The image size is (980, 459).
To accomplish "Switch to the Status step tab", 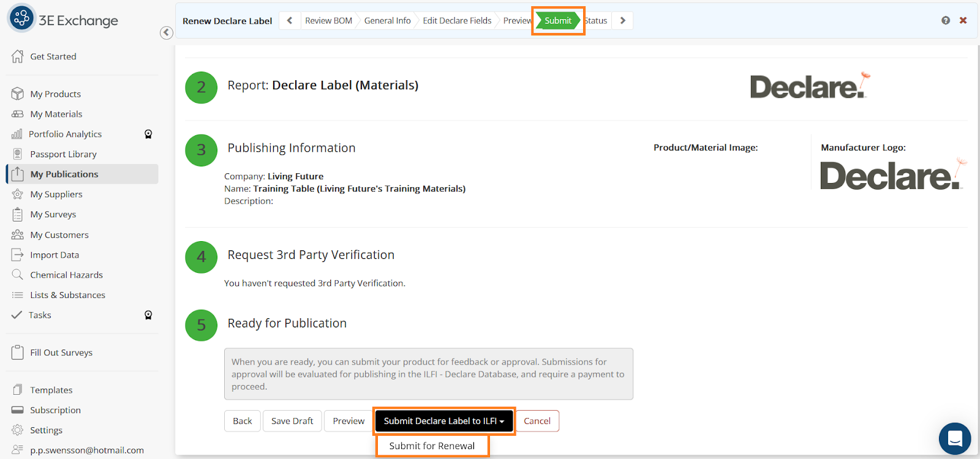I will [x=597, y=20].
